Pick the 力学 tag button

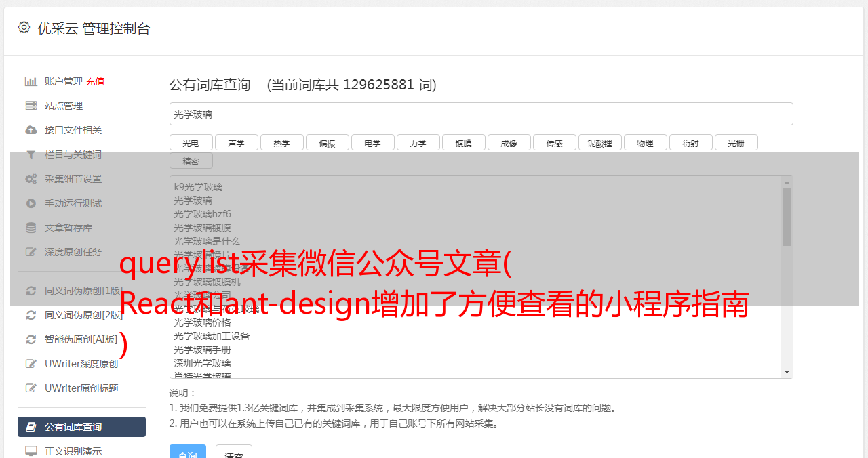pos(418,142)
